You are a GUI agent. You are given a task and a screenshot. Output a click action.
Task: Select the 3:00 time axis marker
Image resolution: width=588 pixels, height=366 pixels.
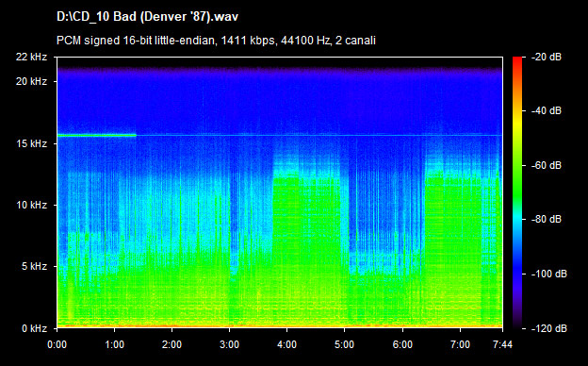click(x=230, y=344)
